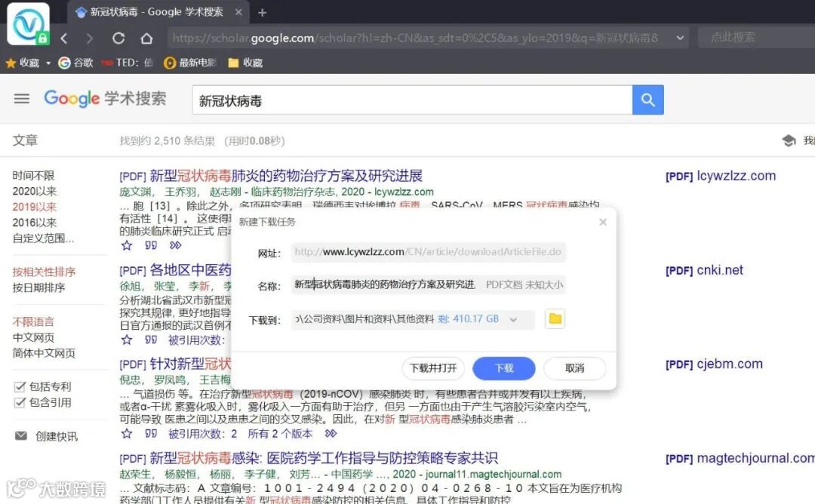Open [PDF] magtechjournal.com link
Viewport: 815px width, 504px height.
point(740,458)
